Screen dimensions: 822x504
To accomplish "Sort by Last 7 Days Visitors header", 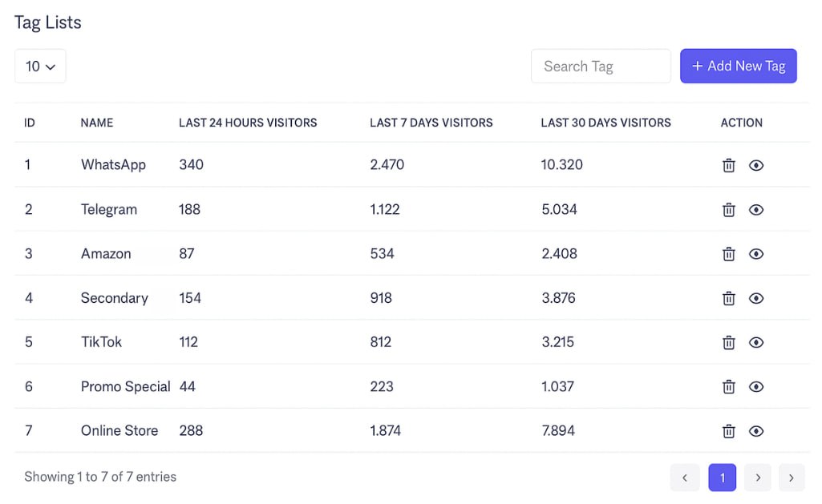I will pyautogui.click(x=431, y=123).
